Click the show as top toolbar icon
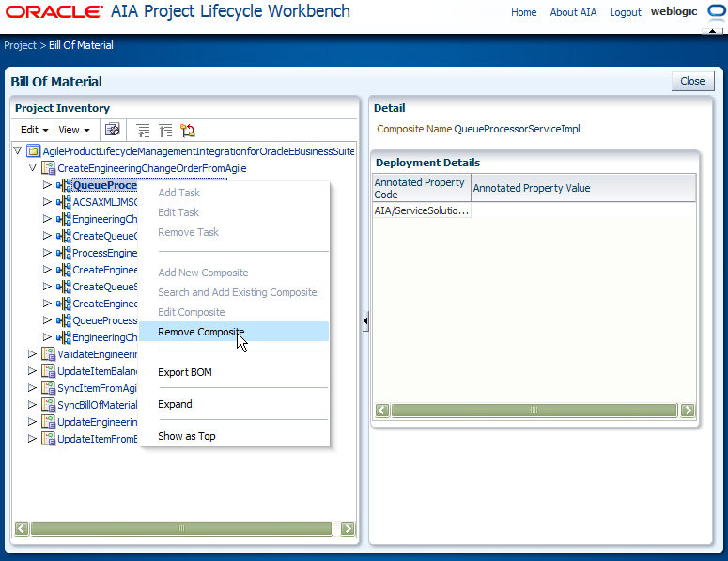The width and height of the screenshot is (728, 561). pos(188,131)
